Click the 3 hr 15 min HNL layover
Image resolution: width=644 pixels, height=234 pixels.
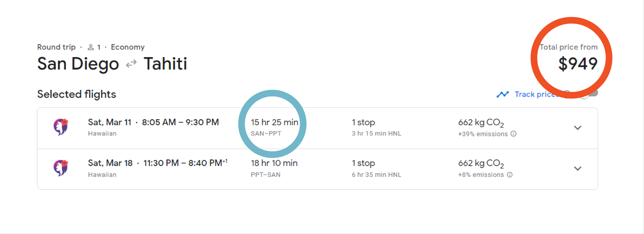click(x=376, y=134)
